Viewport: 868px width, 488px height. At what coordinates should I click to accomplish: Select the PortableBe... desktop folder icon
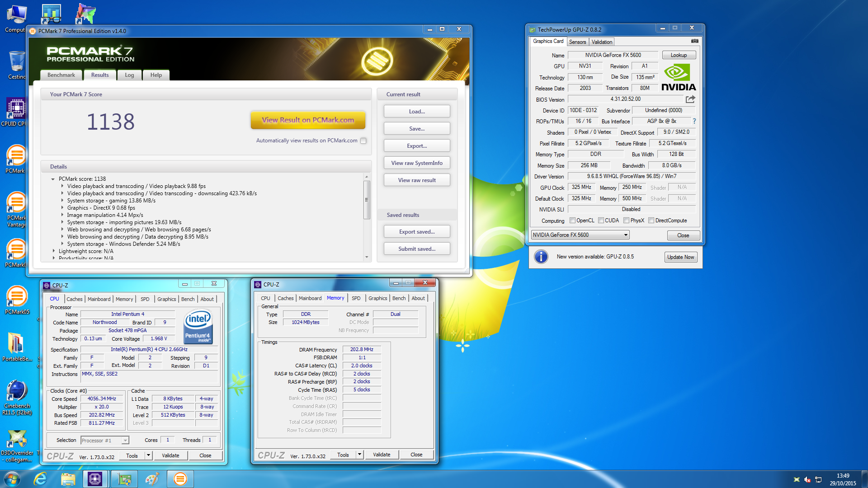click(17, 347)
